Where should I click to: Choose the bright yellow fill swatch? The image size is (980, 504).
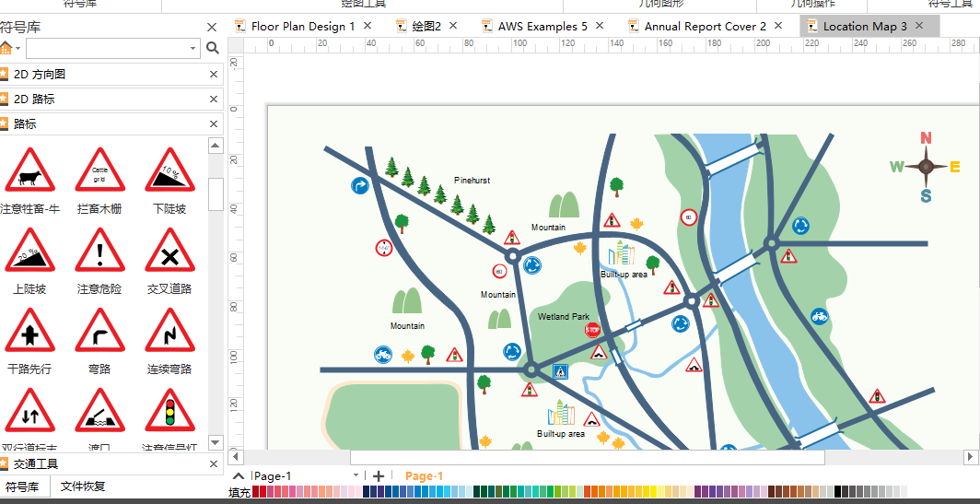(x=653, y=491)
